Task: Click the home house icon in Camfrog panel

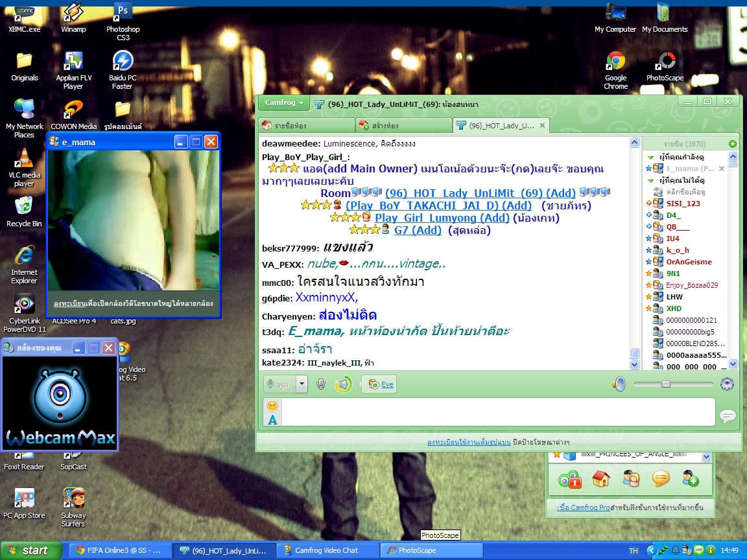Action: tap(600, 478)
